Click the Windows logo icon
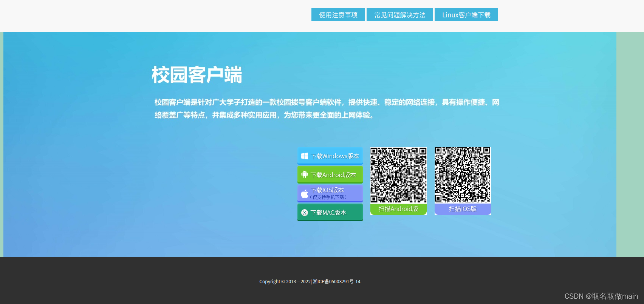Image resolution: width=644 pixels, height=304 pixels. [x=305, y=156]
